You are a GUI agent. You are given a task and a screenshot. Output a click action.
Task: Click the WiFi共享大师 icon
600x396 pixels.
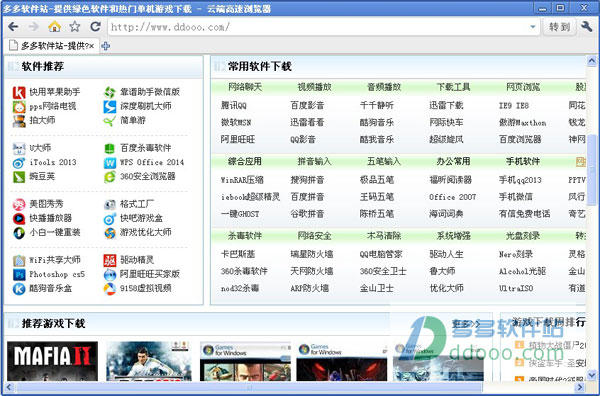(x=19, y=261)
